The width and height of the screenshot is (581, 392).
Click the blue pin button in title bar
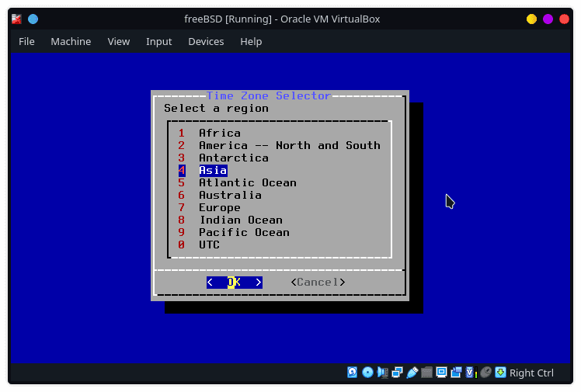[33, 19]
